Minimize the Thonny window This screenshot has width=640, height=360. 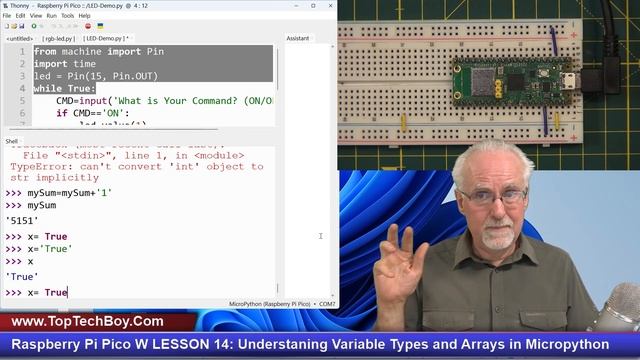296,6
